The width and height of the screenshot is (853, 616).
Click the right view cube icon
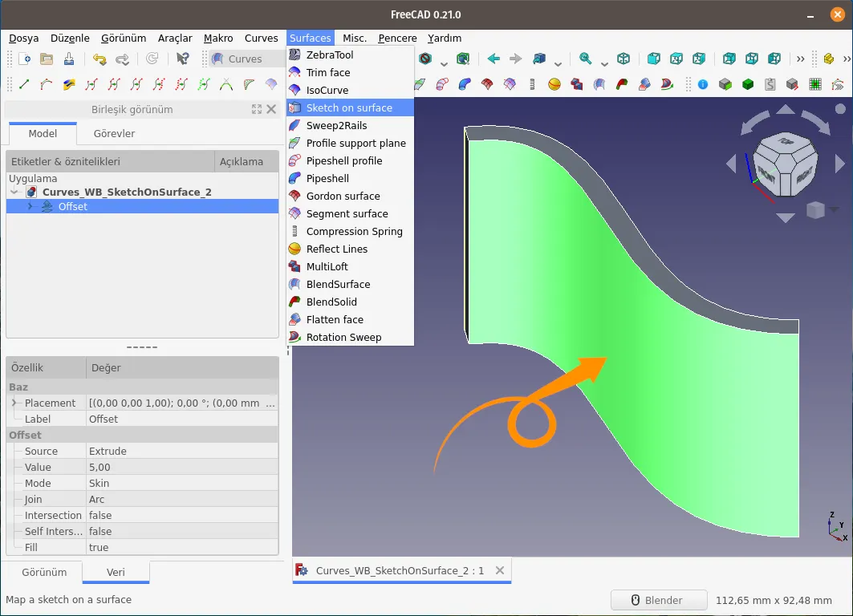pos(699,59)
